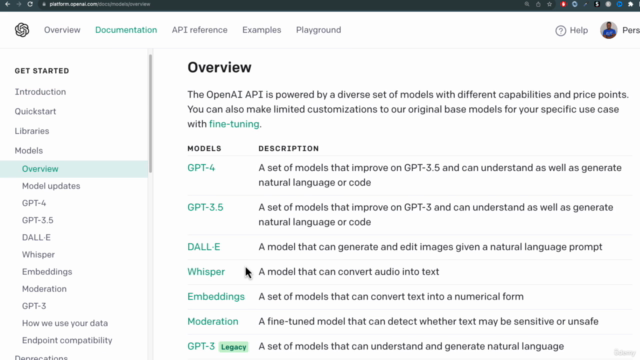
Task: Switch to the API reference tab
Action: (200, 30)
